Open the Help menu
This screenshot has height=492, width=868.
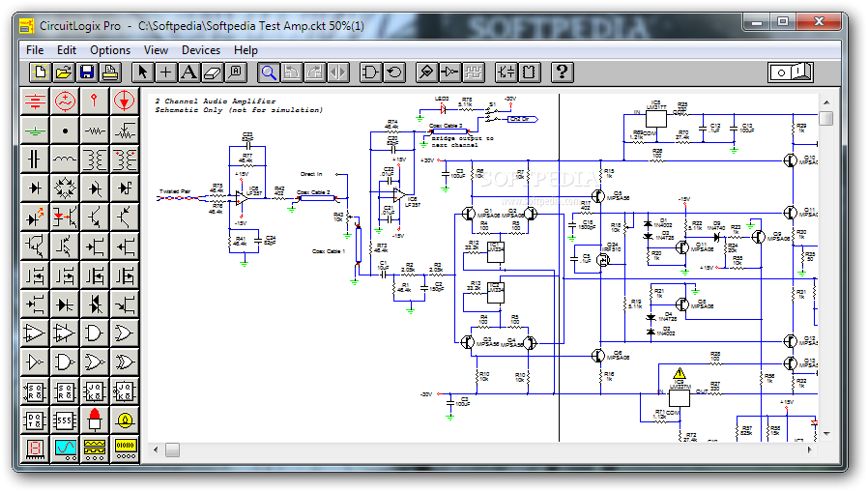(246, 50)
